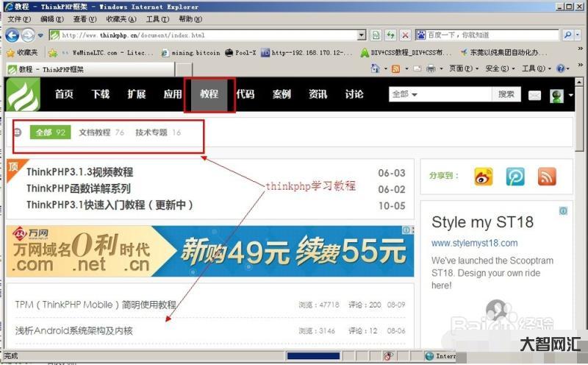This screenshot has width=588, height=365.
Task: Open 编辑(E) menu
Action: tap(52, 19)
